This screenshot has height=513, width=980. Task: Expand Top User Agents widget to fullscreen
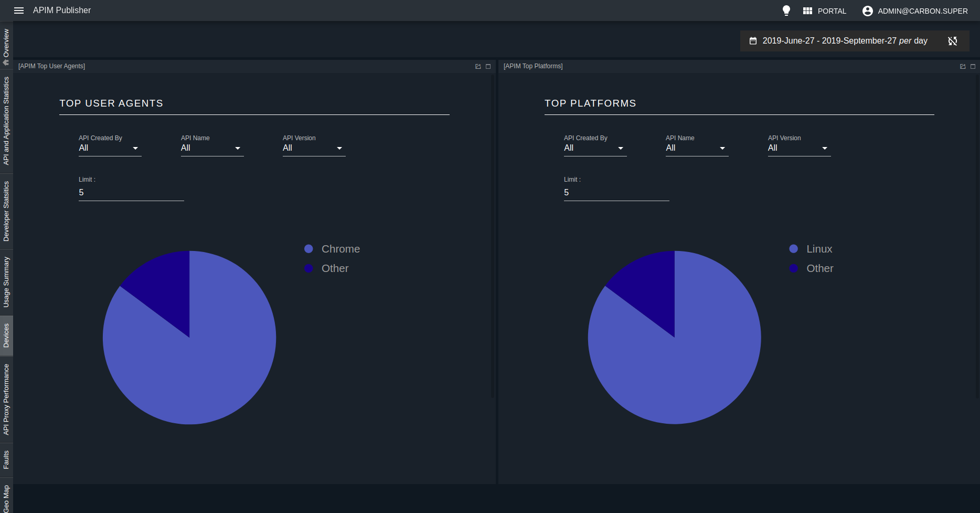pos(488,66)
